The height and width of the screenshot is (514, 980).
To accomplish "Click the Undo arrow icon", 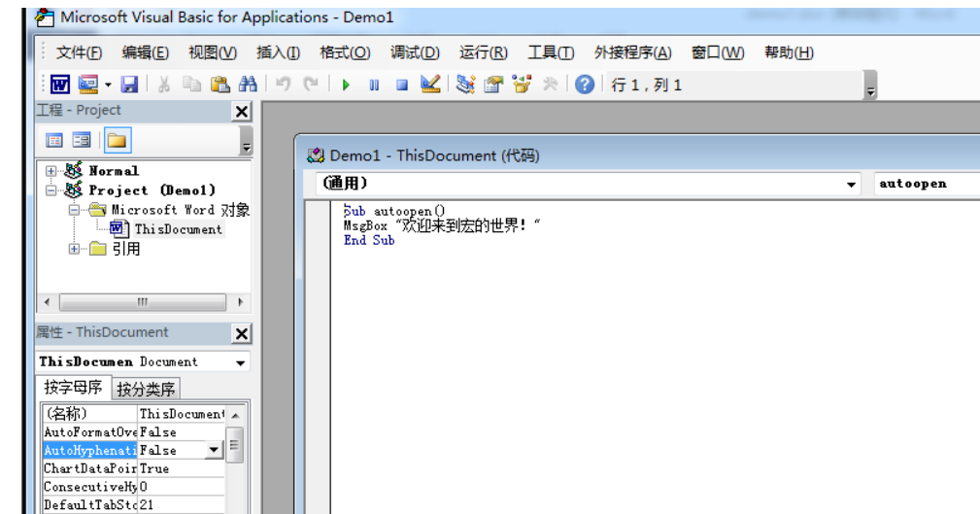I will [x=284, y=85].
